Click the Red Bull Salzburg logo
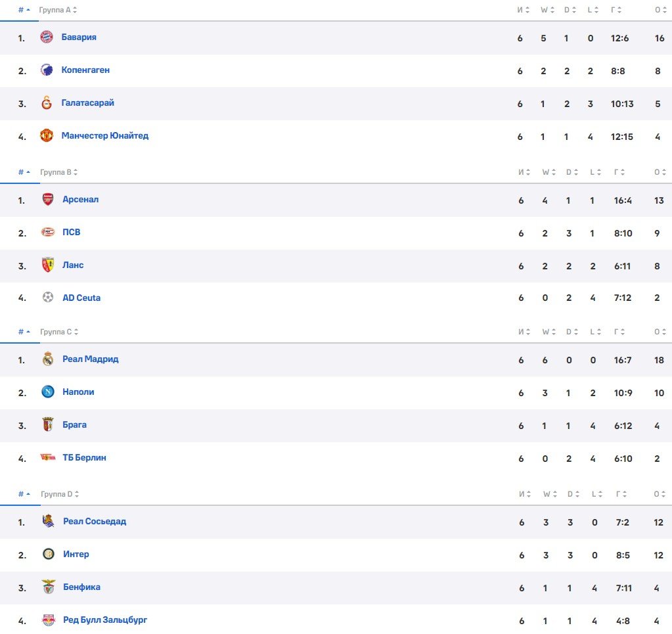The image size is (672, 634). click(48, 620)
